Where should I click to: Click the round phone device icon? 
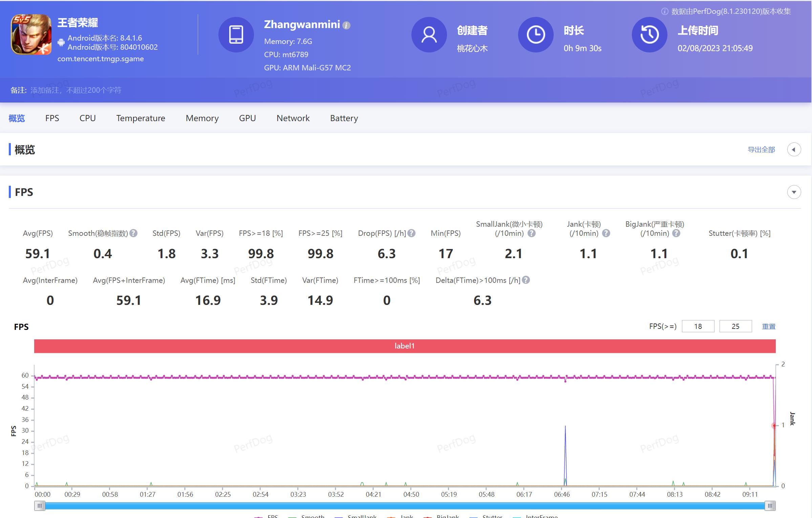pos(236,35)
